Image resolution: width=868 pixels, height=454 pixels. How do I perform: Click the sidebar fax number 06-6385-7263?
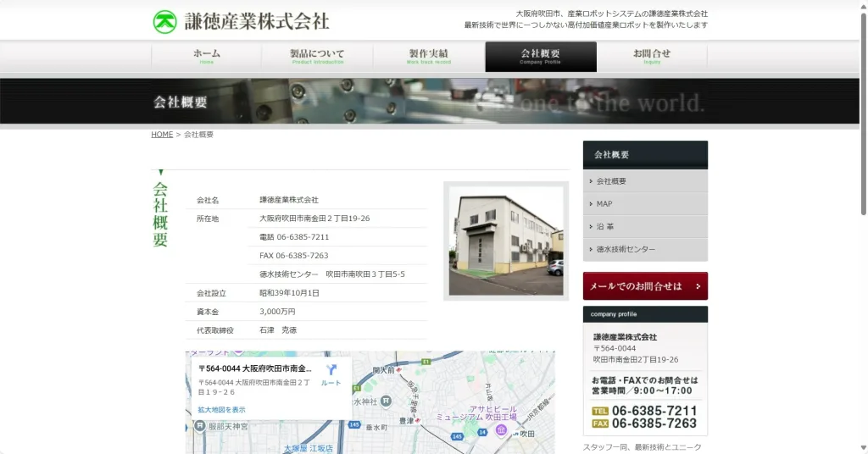click(x=654, y=424)
